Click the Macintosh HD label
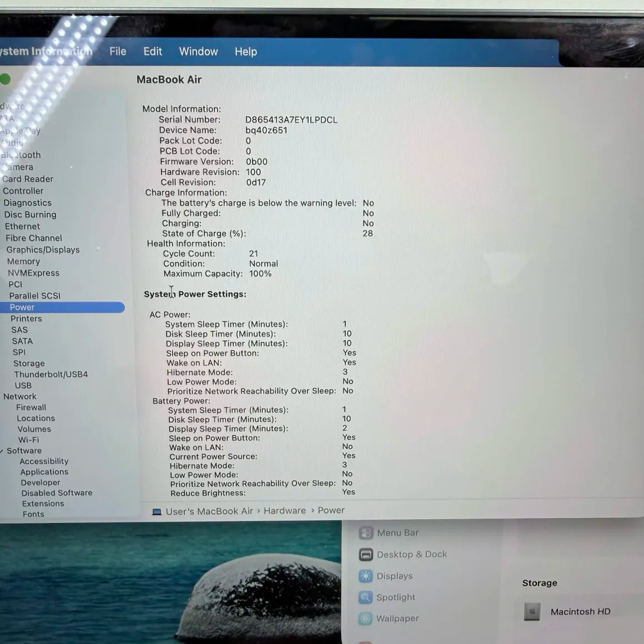Image resolution: width=644 pixels, height=644 pixels. coord(580,612)
